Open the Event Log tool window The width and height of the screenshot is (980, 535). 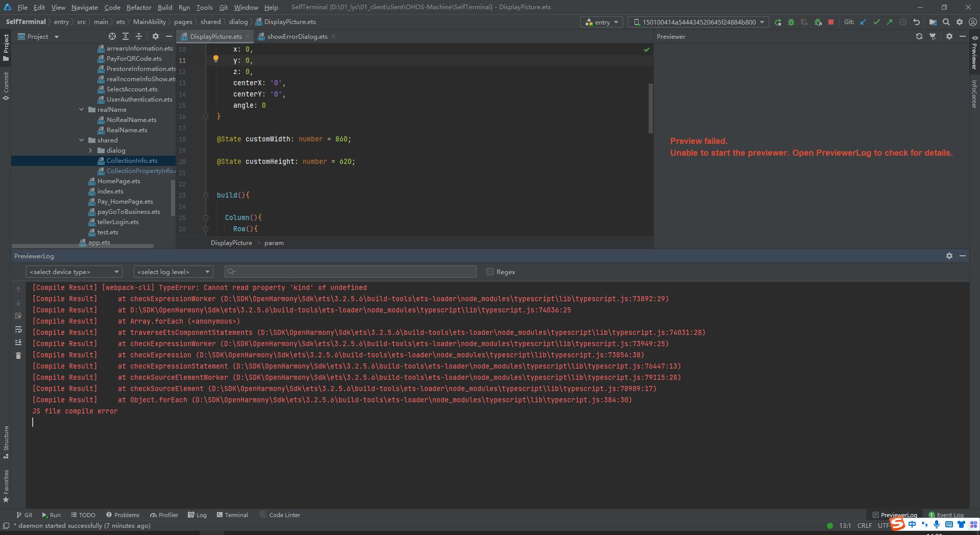pyautogui.click(x=946, y=515)
